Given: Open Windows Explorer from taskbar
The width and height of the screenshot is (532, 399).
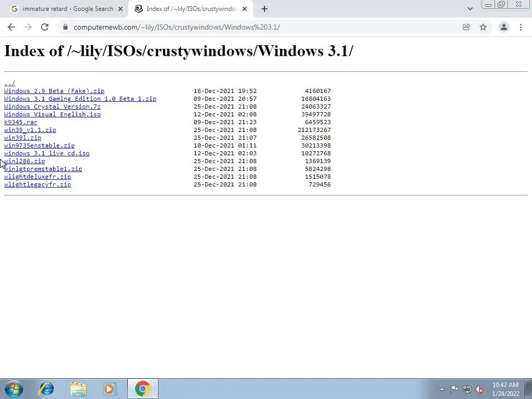Looking at the screenshot, I should click(78, 389).
